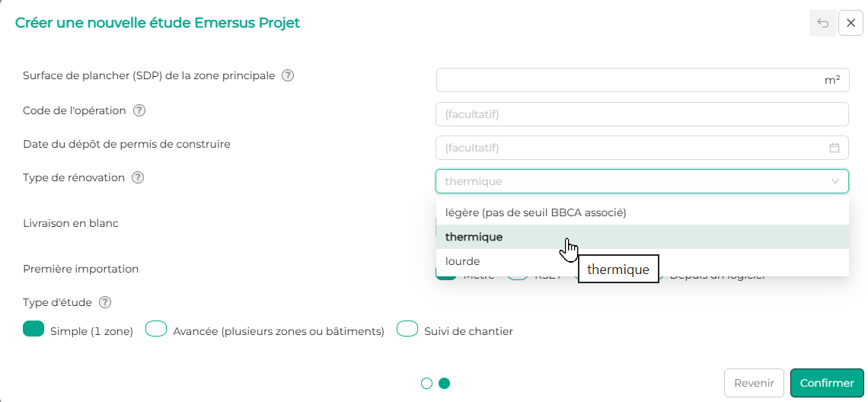Screen dimensions: 868x402
Task: Pick 'thermique' in the renovation list
Action: click(x=474, y=237)
